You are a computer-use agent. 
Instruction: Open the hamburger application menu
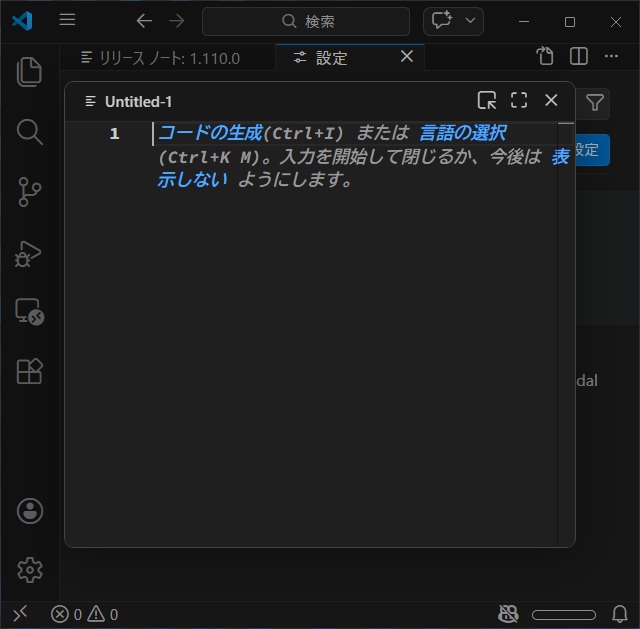point(67,21)
